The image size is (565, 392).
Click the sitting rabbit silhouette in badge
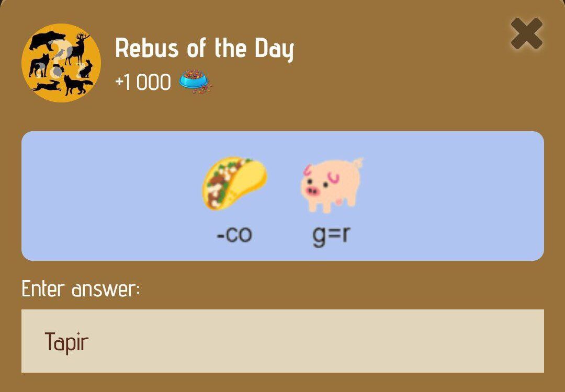tap(86, 69)
